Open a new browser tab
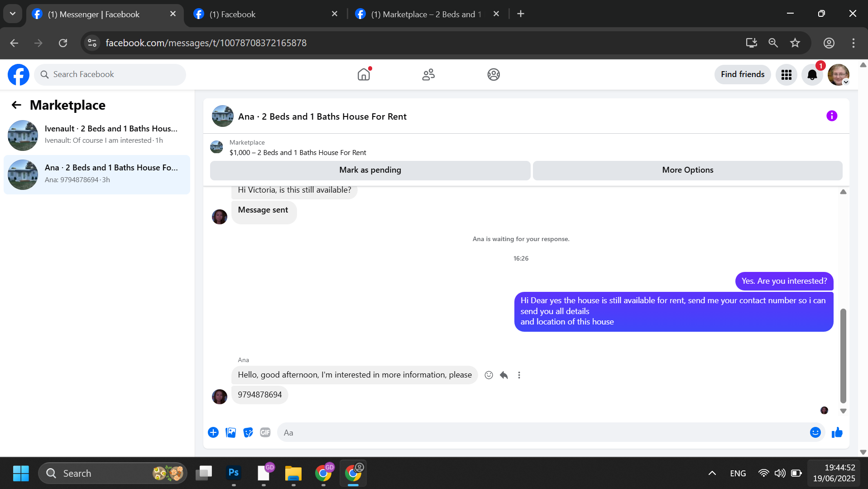Screen dimensions: 868x489 click(521, 14)
